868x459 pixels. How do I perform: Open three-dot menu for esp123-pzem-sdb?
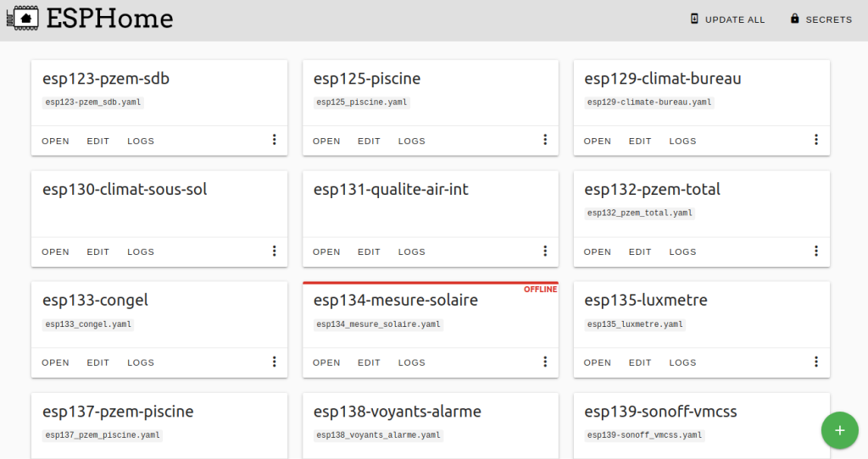[274, 140]
